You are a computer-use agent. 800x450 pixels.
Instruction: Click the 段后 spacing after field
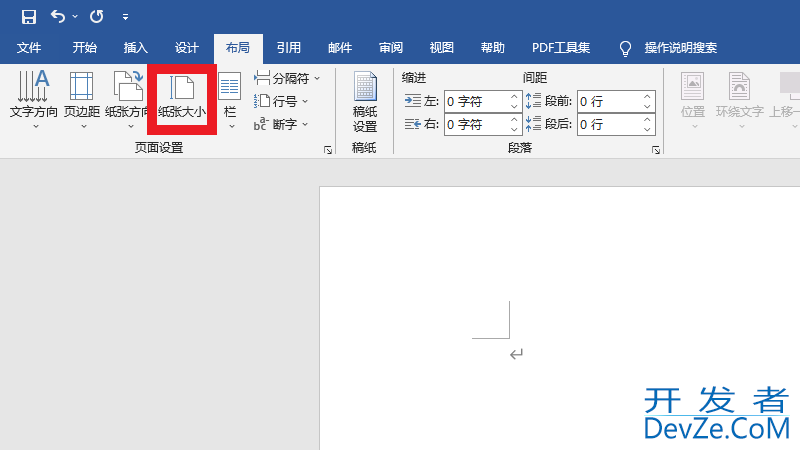pos(609,124)
